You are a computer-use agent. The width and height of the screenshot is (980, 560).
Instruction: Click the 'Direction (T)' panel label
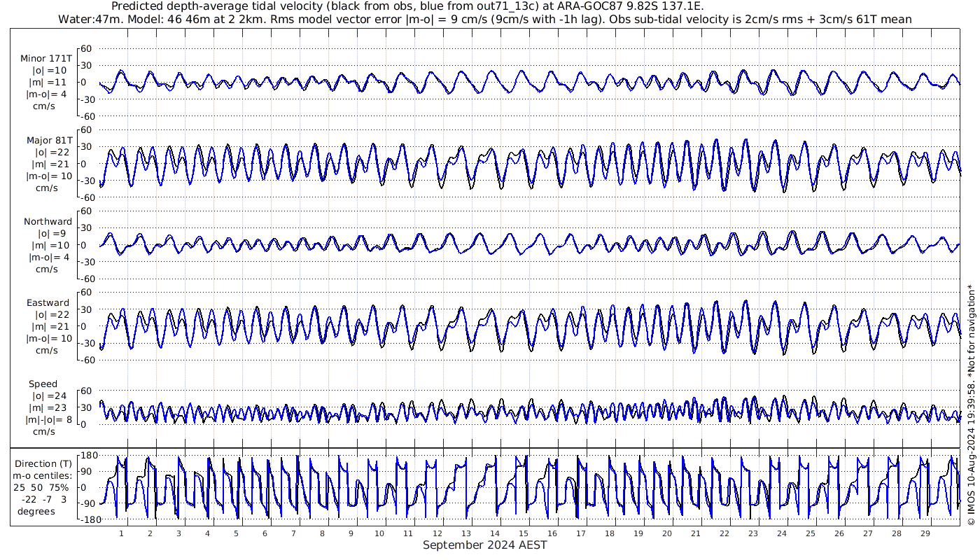(43, 464)
